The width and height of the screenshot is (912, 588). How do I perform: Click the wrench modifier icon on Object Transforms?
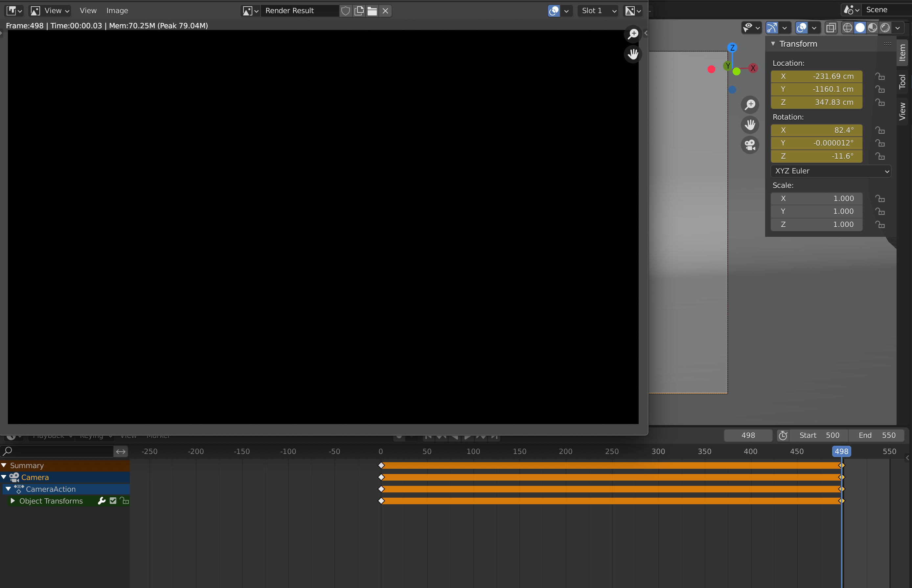[102, 501]
